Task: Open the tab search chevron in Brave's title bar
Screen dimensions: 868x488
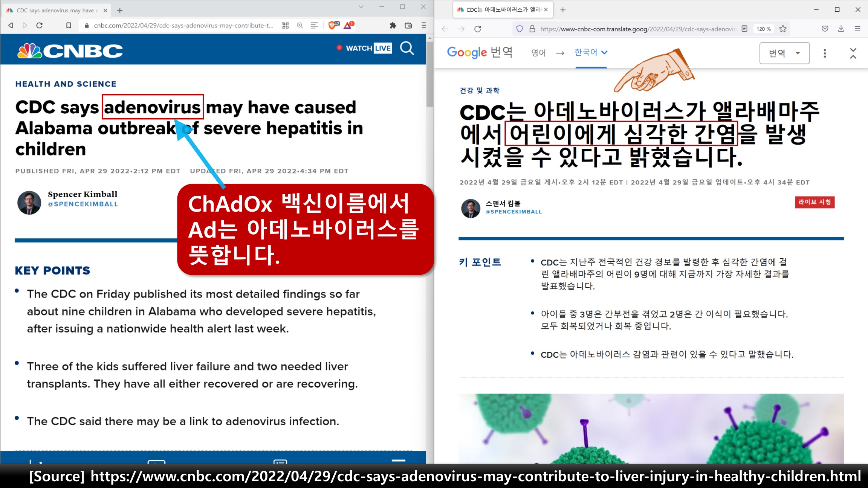Action: click(361, 7)
